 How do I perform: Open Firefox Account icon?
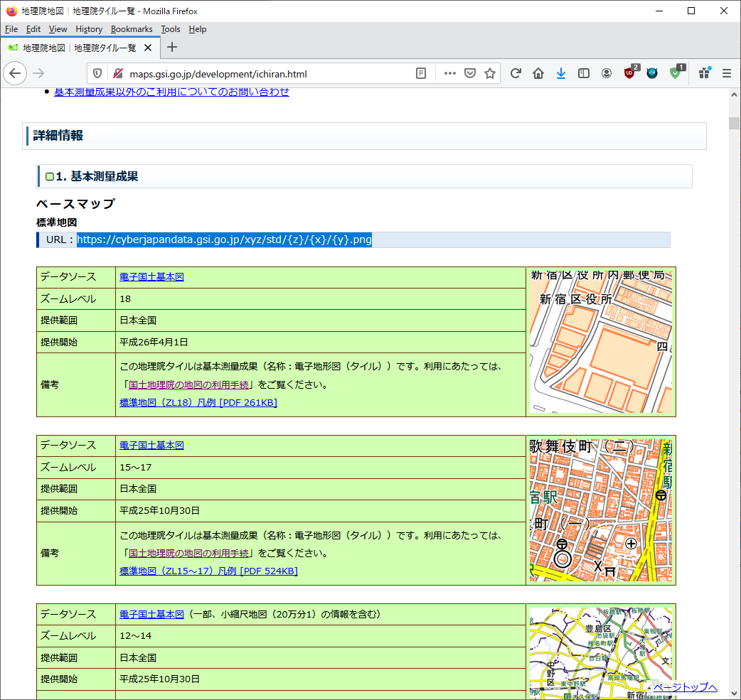(x=607, y=73)
